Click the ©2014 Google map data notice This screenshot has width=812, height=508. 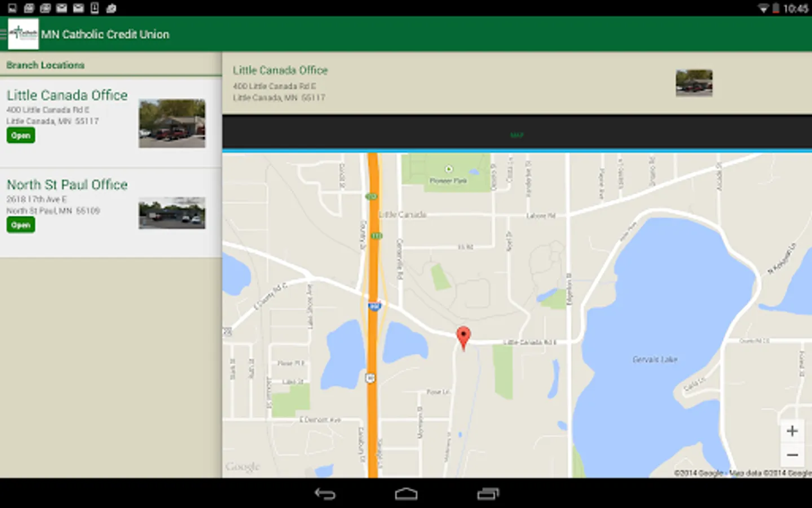coord(743,473)
